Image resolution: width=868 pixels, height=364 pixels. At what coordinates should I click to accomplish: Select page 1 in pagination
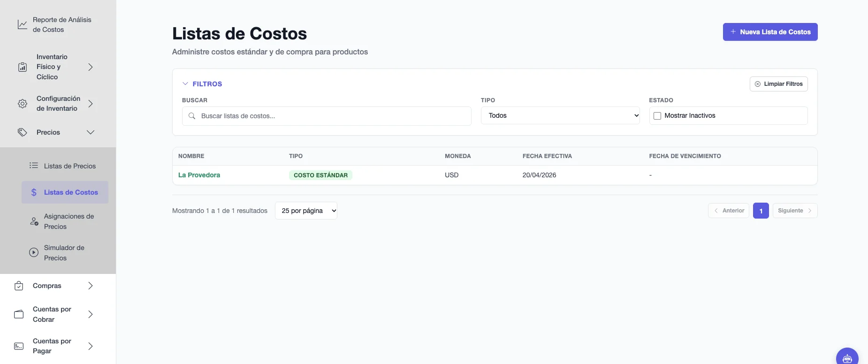(761, 211)
